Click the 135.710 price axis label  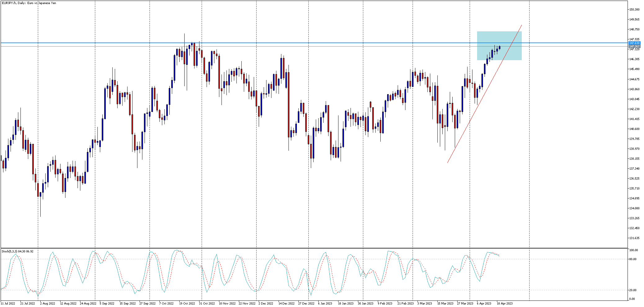[x=634, y=189]
